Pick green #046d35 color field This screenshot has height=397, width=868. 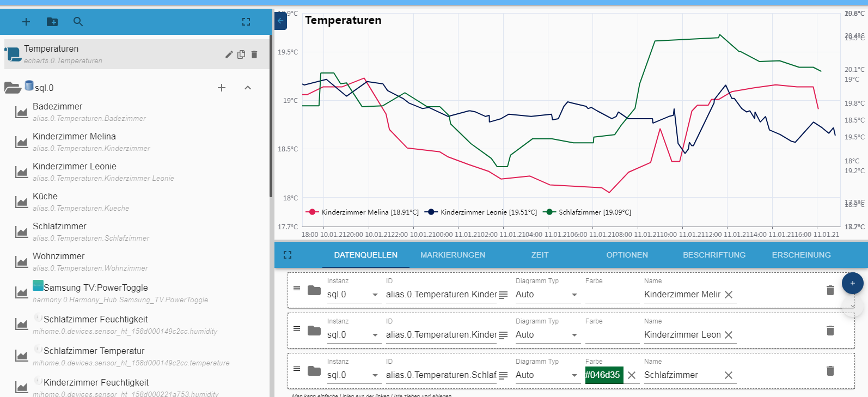(604, 375)
